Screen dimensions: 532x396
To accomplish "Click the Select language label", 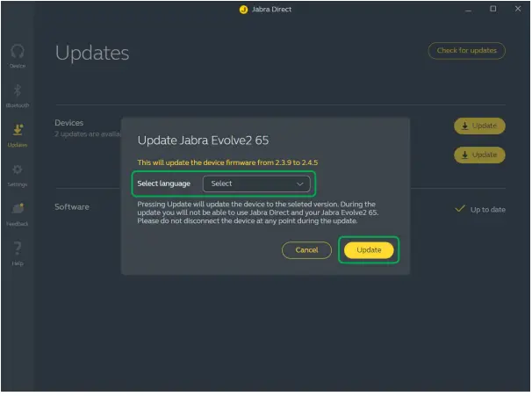I will (164, 184).
